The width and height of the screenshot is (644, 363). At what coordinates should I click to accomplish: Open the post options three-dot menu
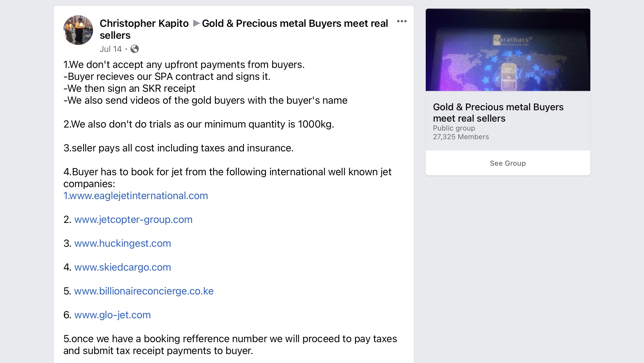(402, 21)
